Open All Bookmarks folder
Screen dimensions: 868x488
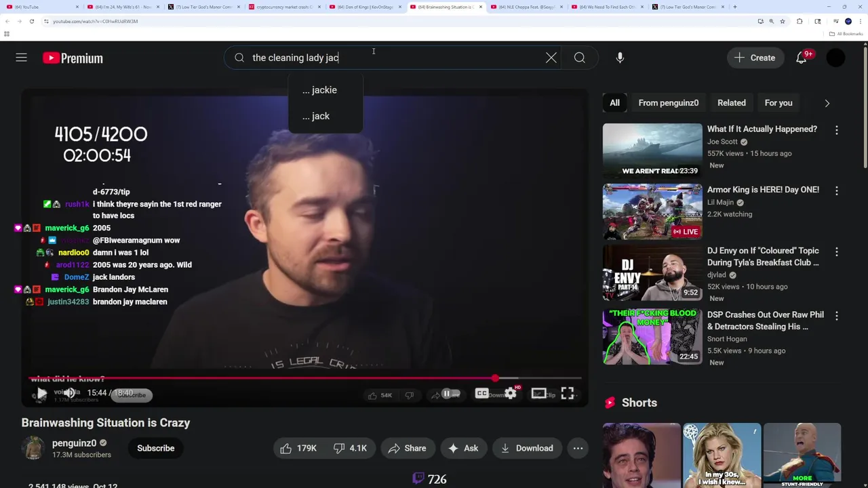tap(846, 34)
